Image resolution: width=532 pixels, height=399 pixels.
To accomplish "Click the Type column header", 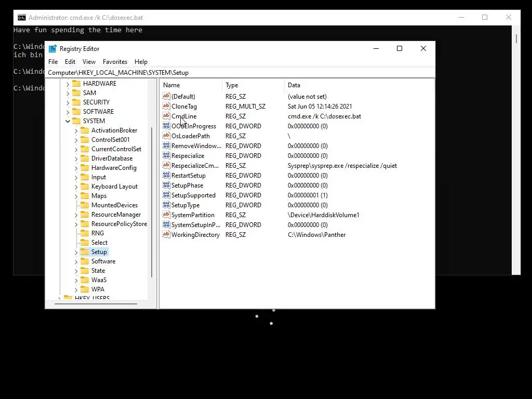I will click(254, 85).
